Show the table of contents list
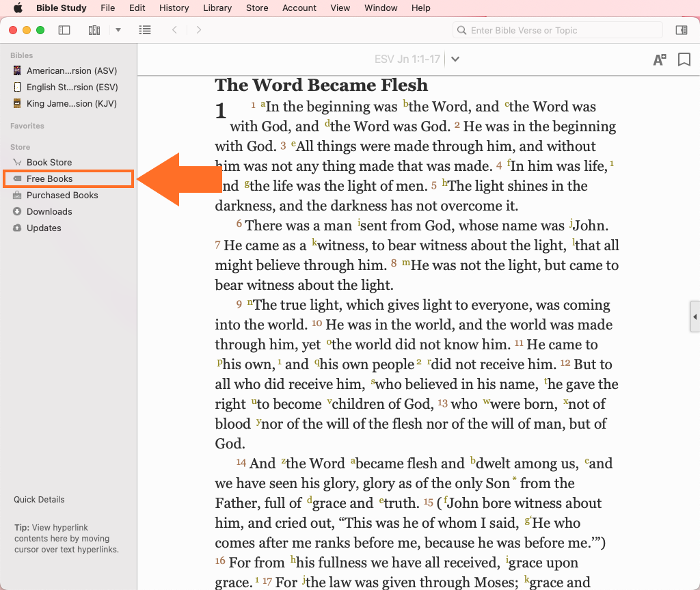The width and height of the screenshot is (700, 590). pos(144,30)
